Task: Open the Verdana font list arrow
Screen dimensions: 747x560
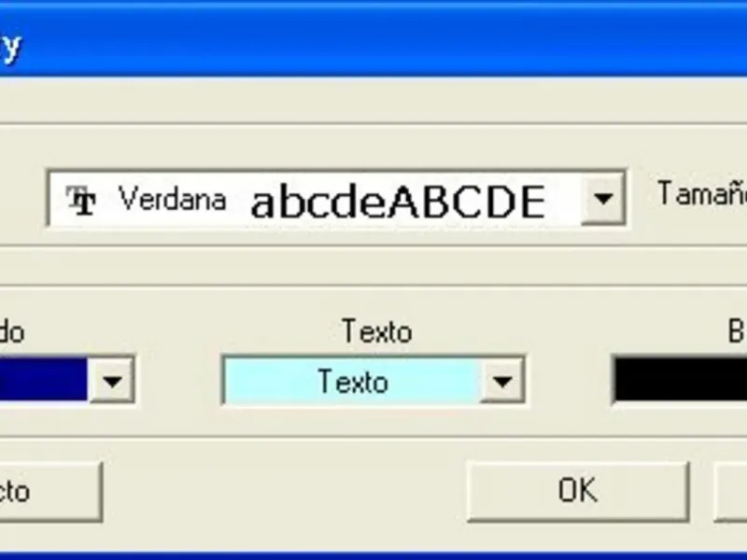Action: (602, 198)
